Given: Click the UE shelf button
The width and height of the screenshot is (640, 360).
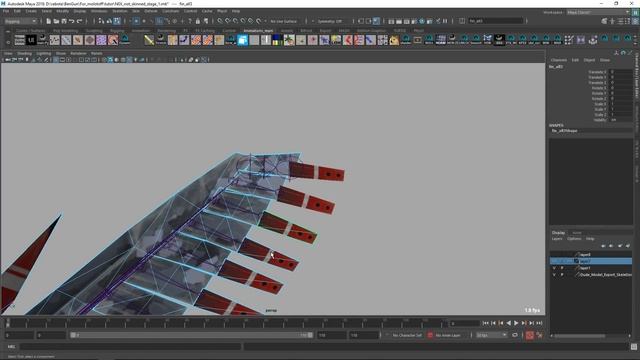Looking at the screenshot, I should click(31, 40).
